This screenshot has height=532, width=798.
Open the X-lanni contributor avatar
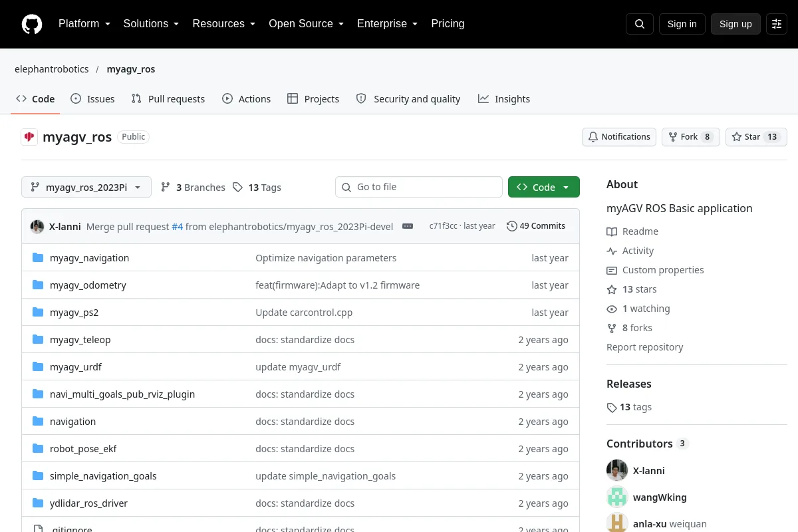(617, 470)
